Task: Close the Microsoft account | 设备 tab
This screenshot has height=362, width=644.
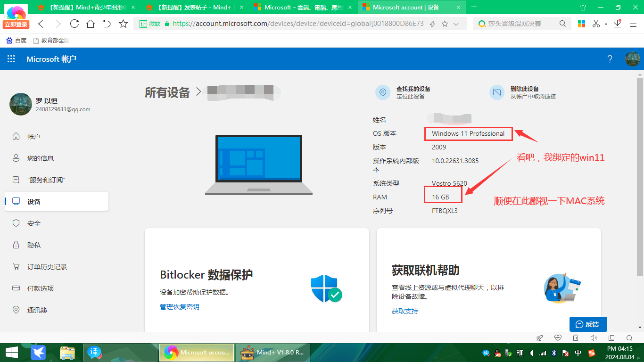Action: [x=458, y=7]
